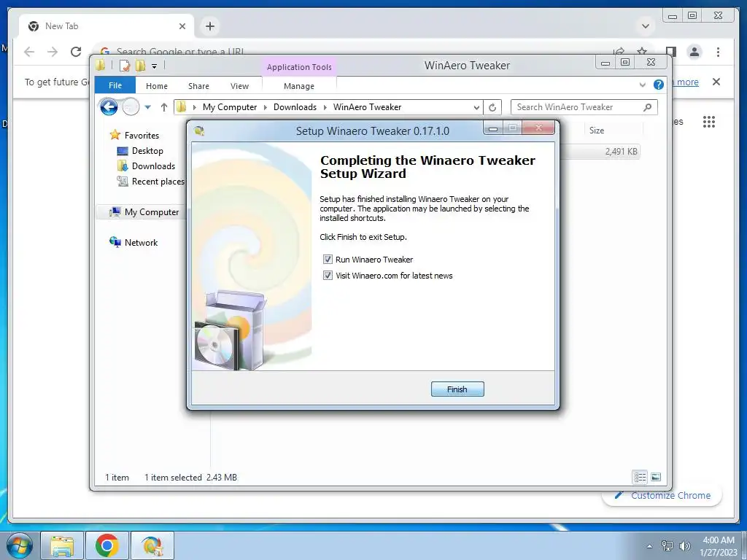
Task: Click New folder quick access toolbar icon
Action: [x=141, y=66]
